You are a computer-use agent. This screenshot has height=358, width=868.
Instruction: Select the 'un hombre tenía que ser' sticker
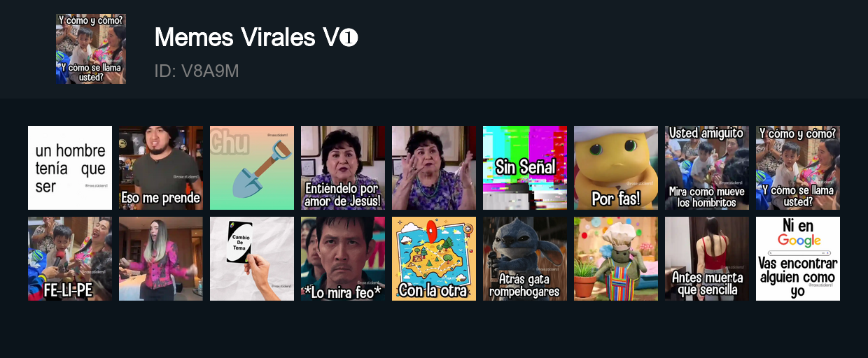(x=70, y=168)
